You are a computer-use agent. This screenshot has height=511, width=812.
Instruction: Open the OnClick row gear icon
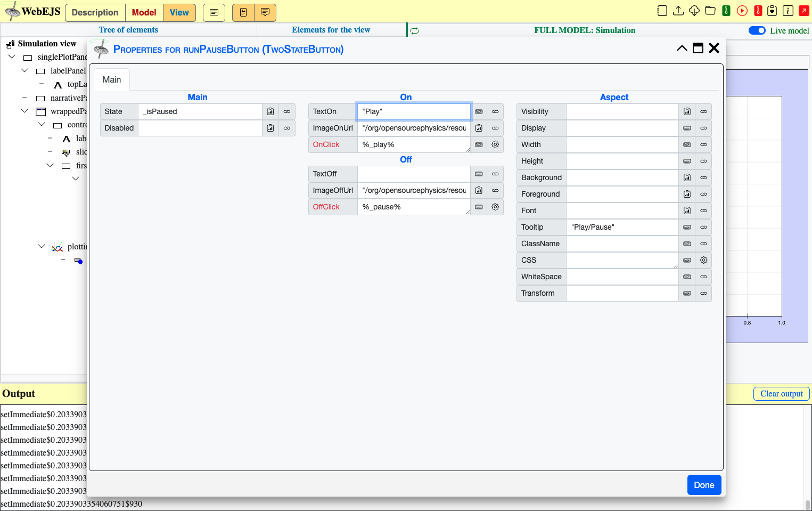pos(495,144)
